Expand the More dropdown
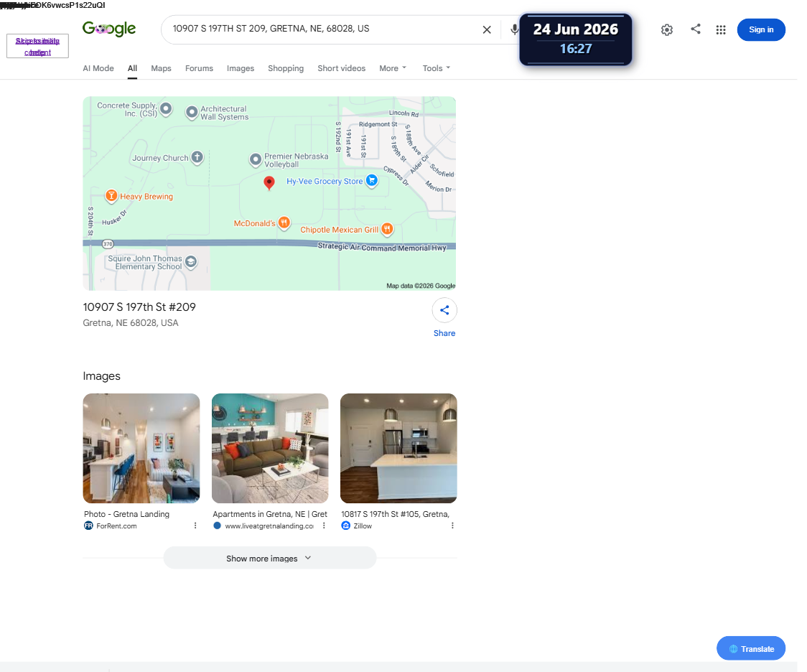The image size is (807, 672). [393, 68]
